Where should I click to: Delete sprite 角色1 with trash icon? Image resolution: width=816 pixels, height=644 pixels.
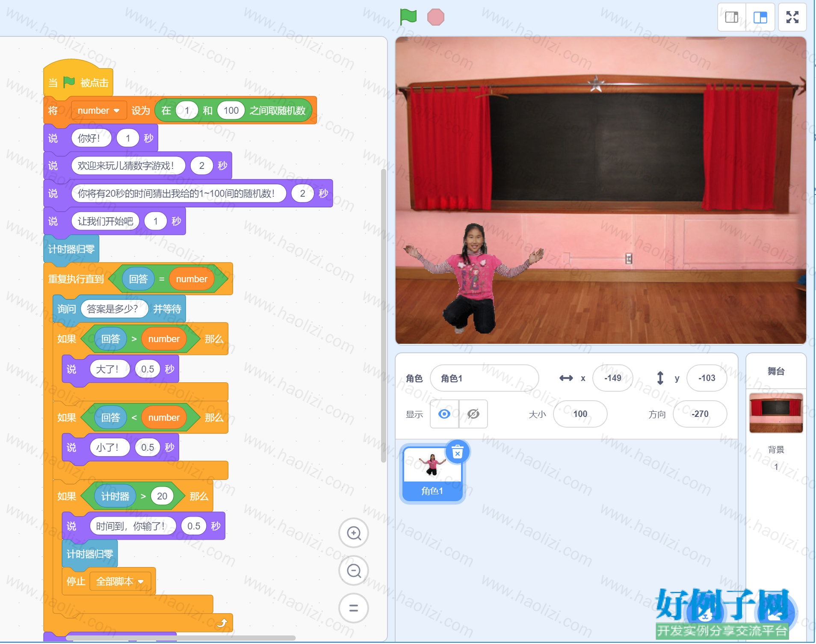tap(458, 452)
